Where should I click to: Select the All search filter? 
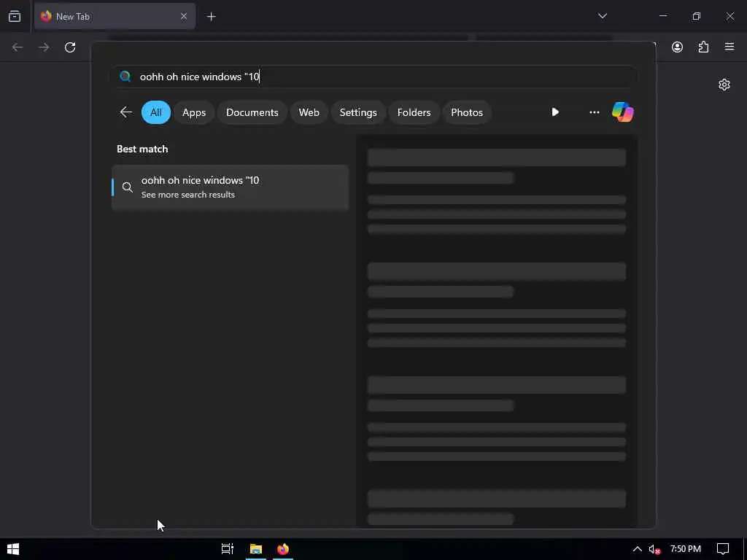coord(156,112)
